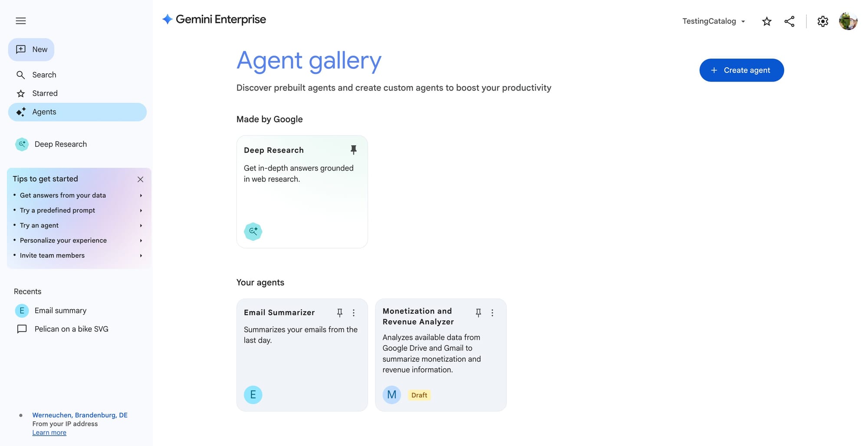868x446 pixels.
Task: Open the user profile avatar
Action: click(848, 21)
